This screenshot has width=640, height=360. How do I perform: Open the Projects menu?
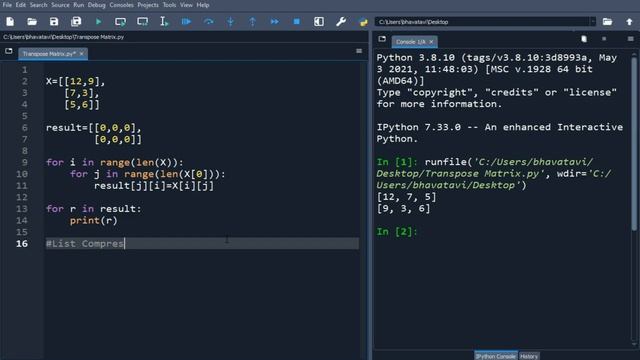(148, 5)
